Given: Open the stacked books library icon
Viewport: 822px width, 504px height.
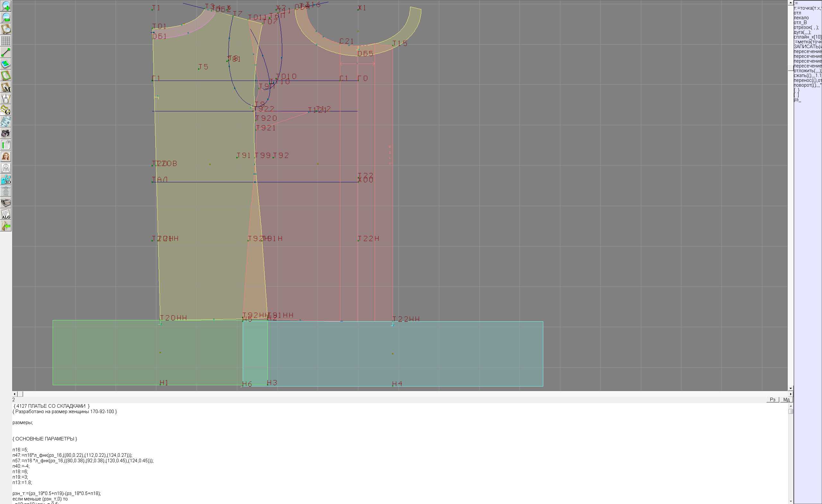Looking at the screenshot, I should (x=6, y=203).
